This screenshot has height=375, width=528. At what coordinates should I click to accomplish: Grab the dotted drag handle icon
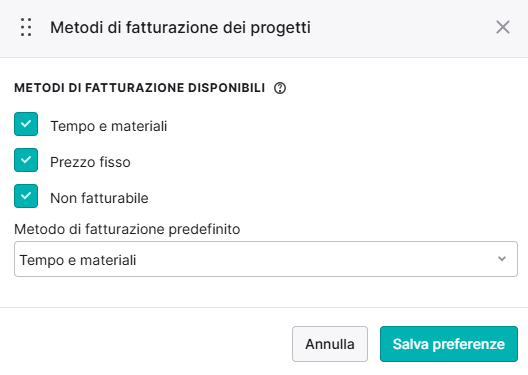click(26, 27)
